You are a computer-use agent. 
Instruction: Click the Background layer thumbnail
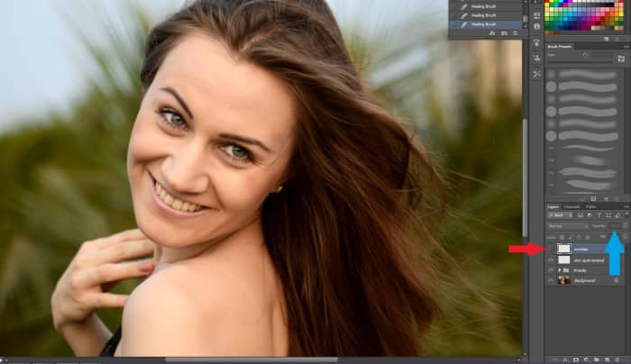[563, 280]
